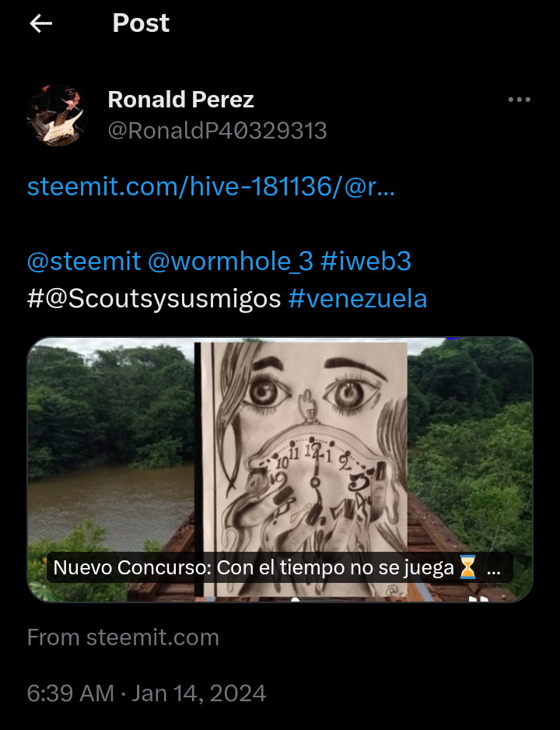Click the "From steemit.com" source label
560x730 pixels.
[123, 637]
